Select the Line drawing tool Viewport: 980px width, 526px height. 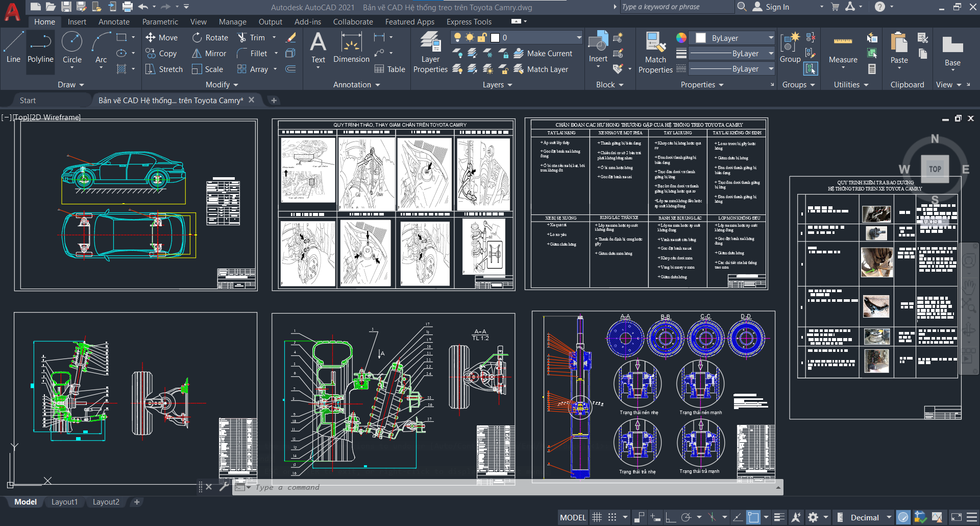[13, 47]
